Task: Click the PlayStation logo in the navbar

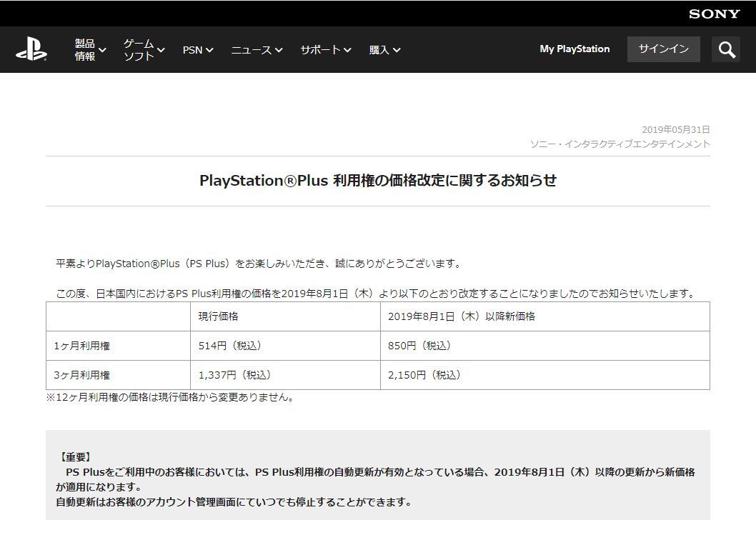Action: tap(31, 49)
